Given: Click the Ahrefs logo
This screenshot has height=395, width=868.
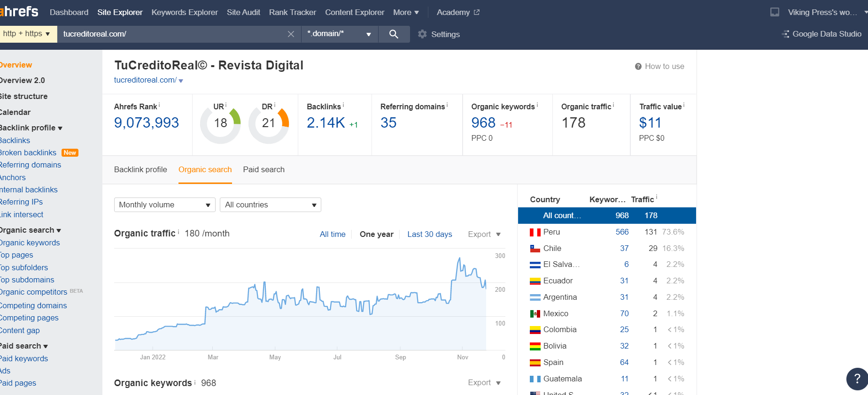Looking at the screenshot, I should (x=19, y=11).
